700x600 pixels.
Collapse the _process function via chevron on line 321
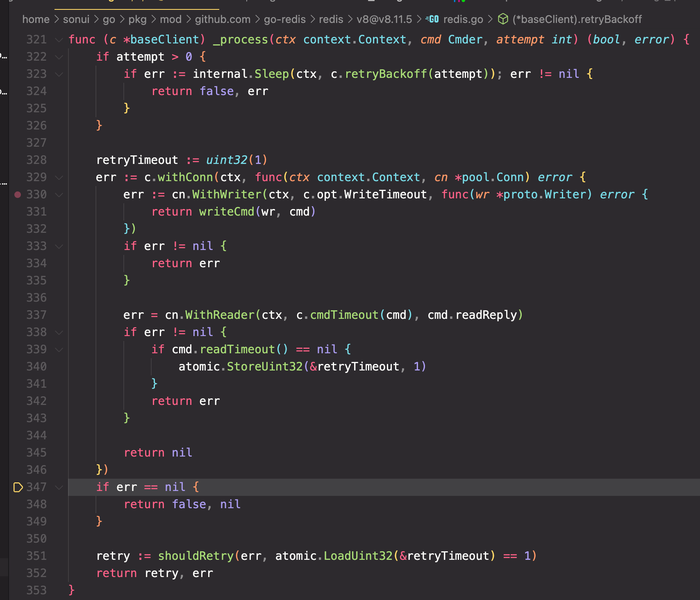tap(59, 40)
